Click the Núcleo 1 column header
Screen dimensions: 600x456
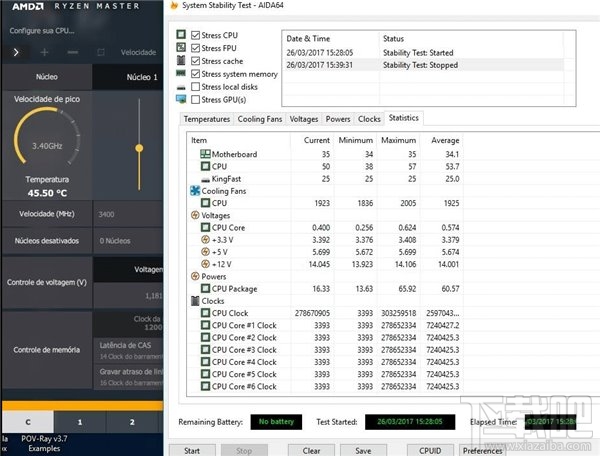(x=128, y=77)
